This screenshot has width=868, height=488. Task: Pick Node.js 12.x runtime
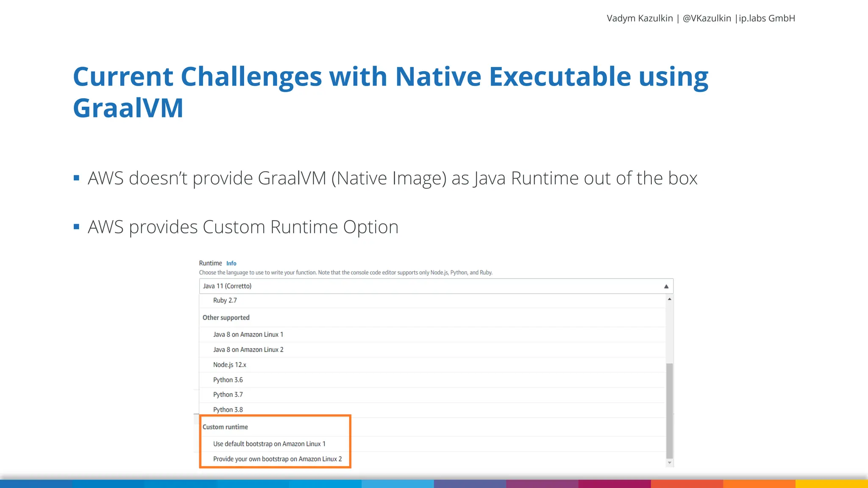[x=229, y=365]
